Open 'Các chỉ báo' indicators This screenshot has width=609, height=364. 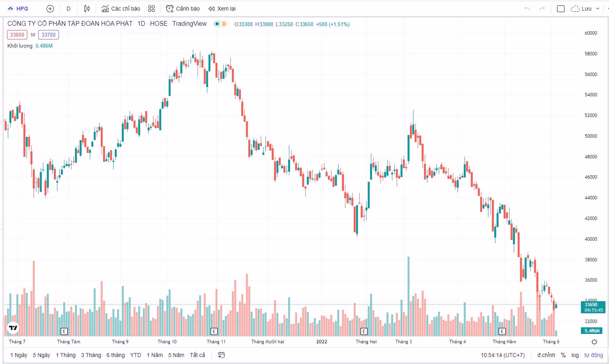pos(121,9)
